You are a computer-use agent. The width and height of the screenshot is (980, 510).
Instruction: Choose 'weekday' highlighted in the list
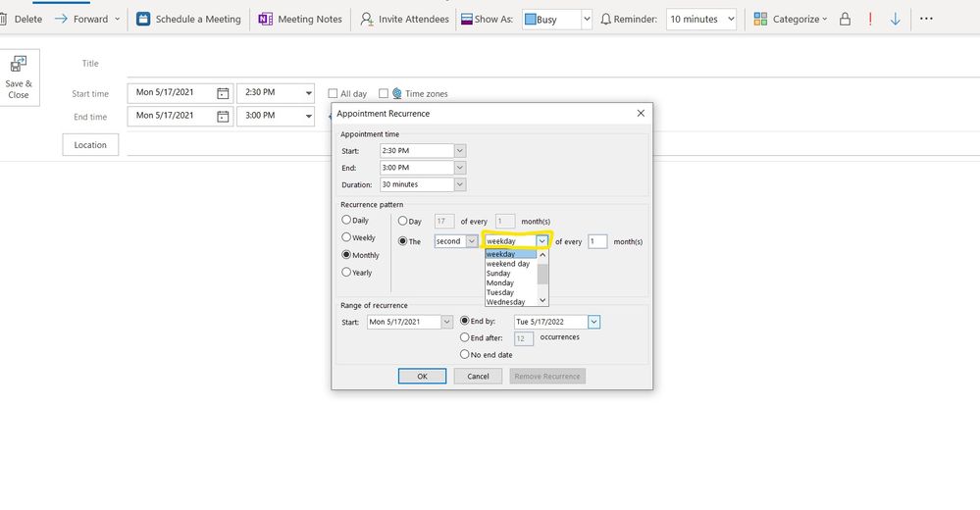511,254
